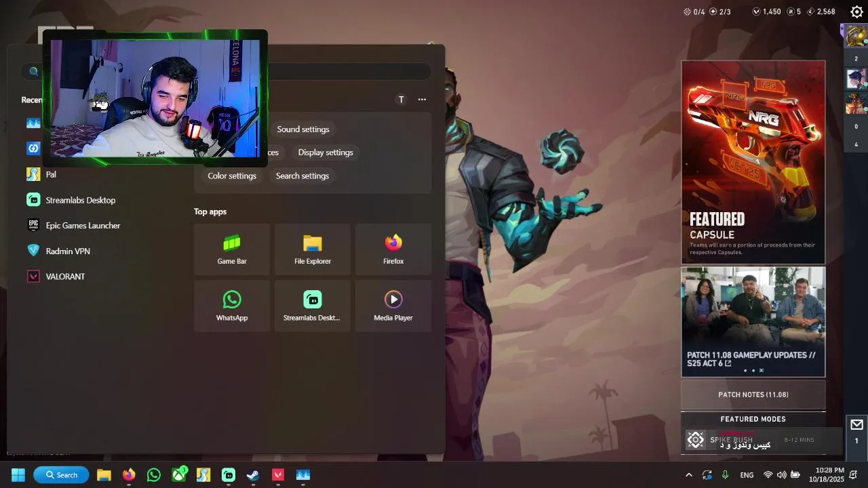Open the clock showing 10:28 PM
This screenshot has width=868, height=488.
(826, 474)
